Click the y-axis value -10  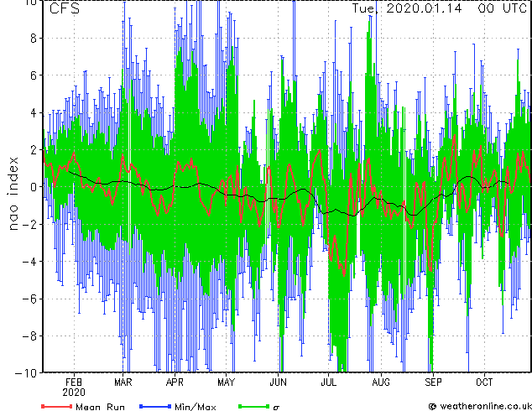pyautogui.click(x=27, y=373)
